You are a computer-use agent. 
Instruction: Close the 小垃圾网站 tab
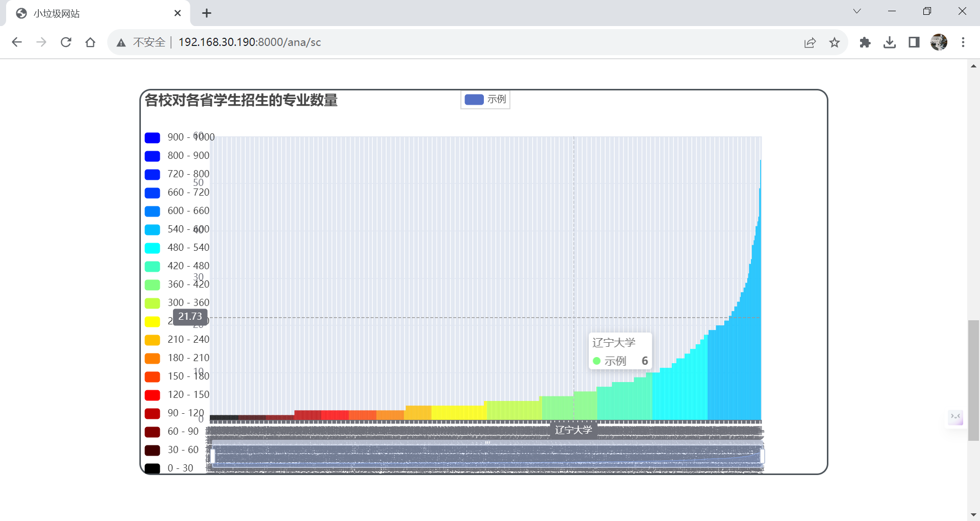(178, 13)
